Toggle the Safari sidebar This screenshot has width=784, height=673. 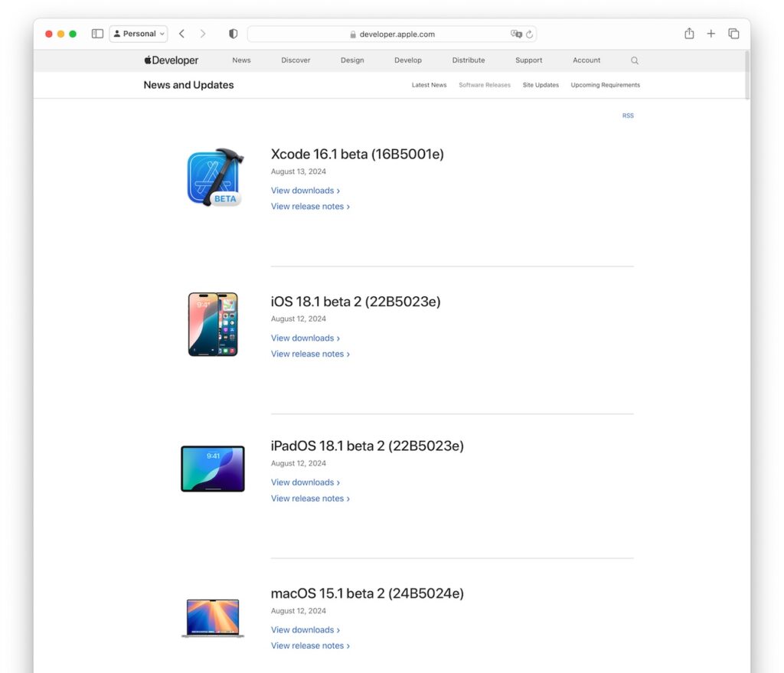[x=97, y=33]
